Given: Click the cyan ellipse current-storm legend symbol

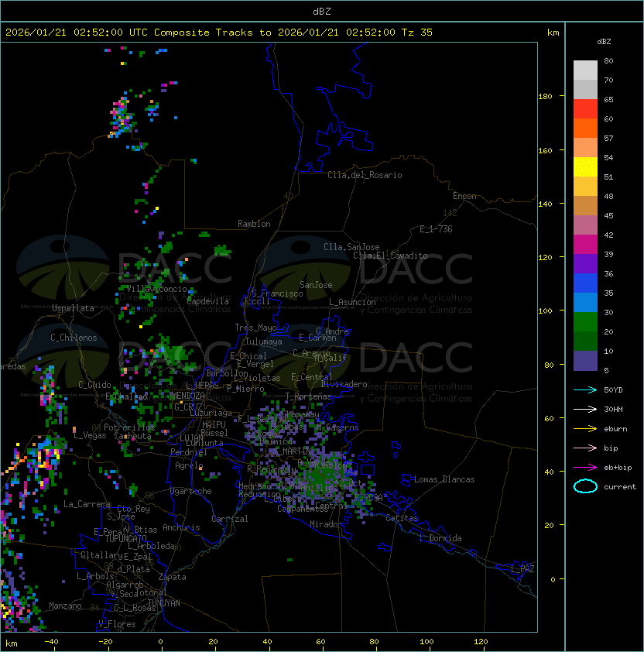Looking at the screenshot, I should pos(585,486).
